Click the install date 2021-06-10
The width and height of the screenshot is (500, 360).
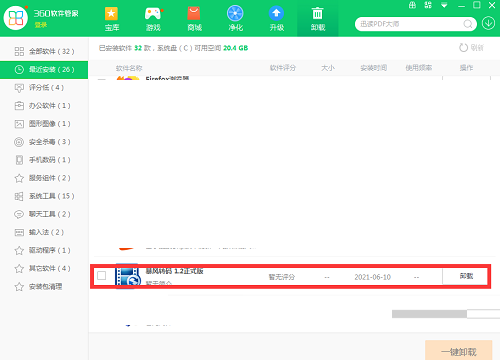pos(372,277)
